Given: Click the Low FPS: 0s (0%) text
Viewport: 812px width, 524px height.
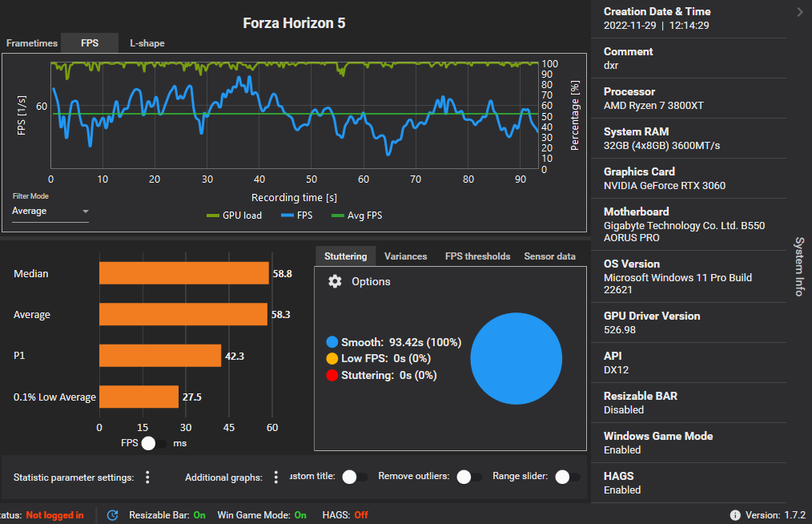Looking at the screenshot, I should (x=386, y=359).
